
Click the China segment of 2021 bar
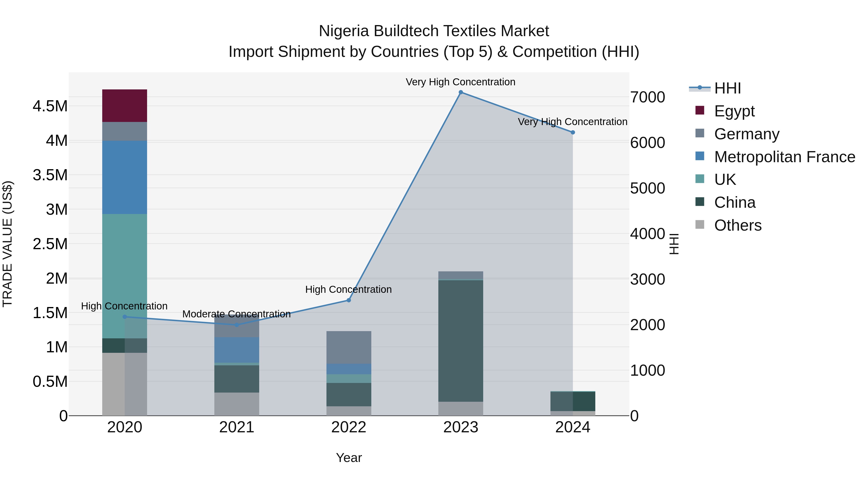click(x=237, y=379)
